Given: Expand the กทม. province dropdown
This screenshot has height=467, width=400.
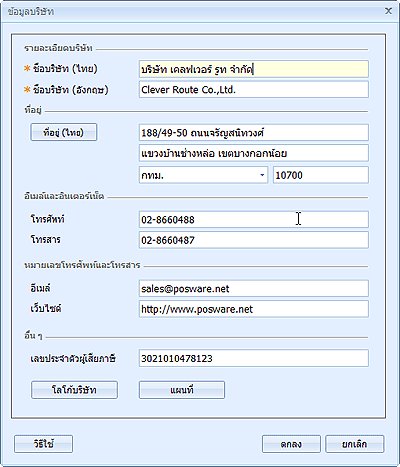Looking at the screenshot, I should [262, 175].
